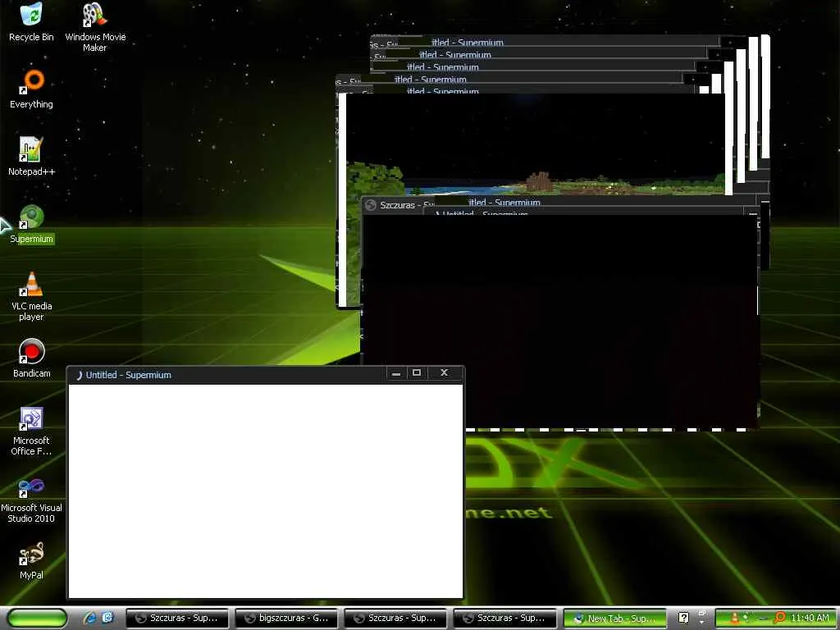840x630 pixels.
Task: Click the second quick launch icon beside Internet Explorer
Action: [107, 619]
